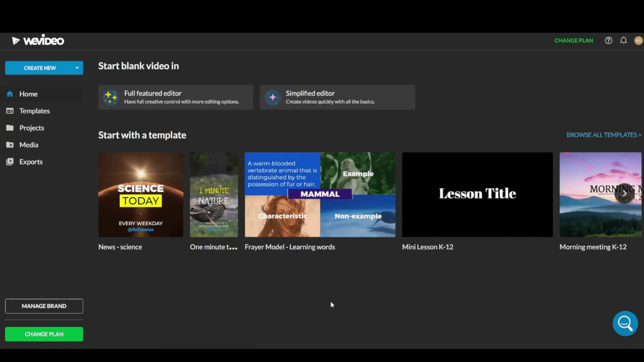Start a video in Simplified editor
The width and height of the screenshot is (644, 362).
338,97
